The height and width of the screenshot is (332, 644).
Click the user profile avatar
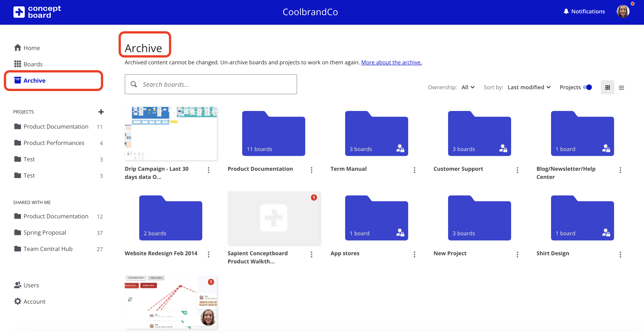tap(623, 12)
